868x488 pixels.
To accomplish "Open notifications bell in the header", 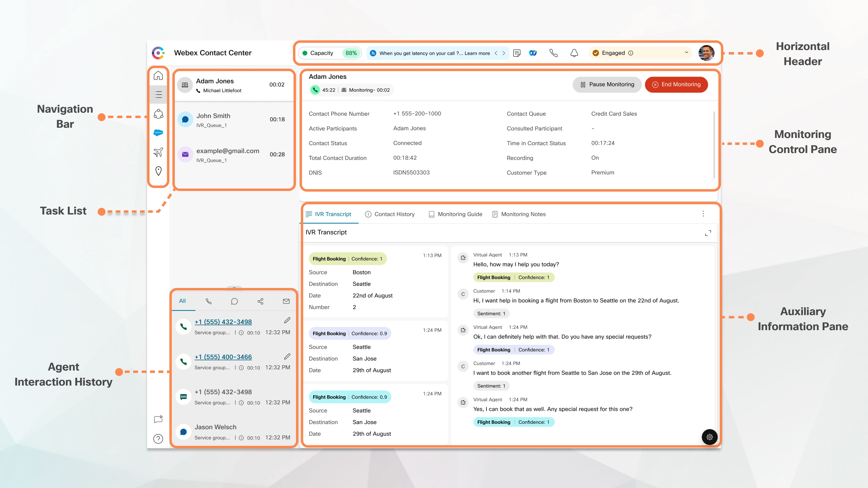I will (x=574, y=53).
